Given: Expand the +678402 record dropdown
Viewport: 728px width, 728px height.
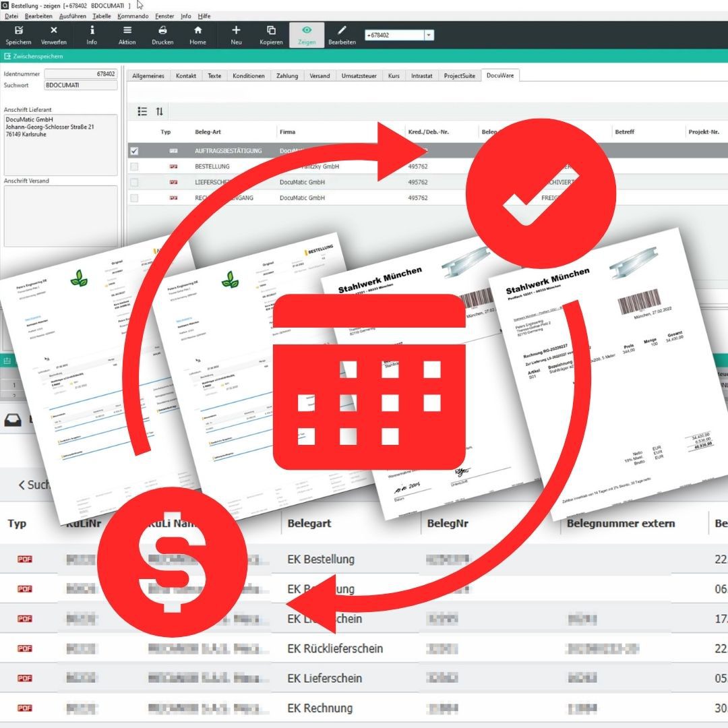Looking at the screenshot, I should pyautogui.click(x=429, y=35).
